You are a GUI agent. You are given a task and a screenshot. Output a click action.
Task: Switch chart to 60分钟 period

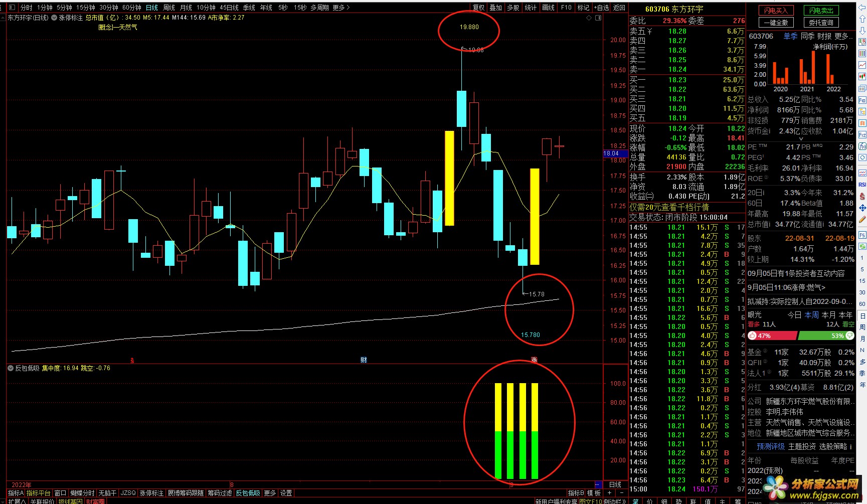[132, 8]
